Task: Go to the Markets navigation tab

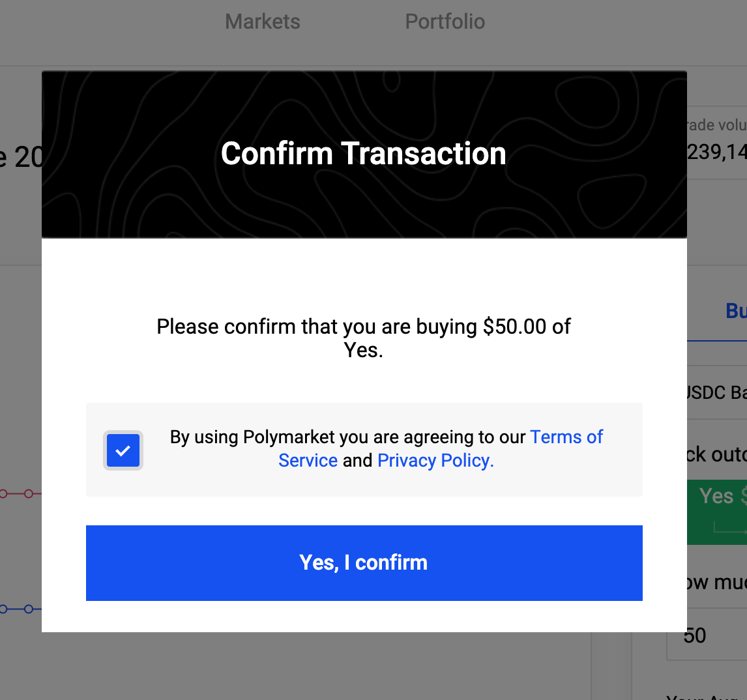Action: (263, 22)
